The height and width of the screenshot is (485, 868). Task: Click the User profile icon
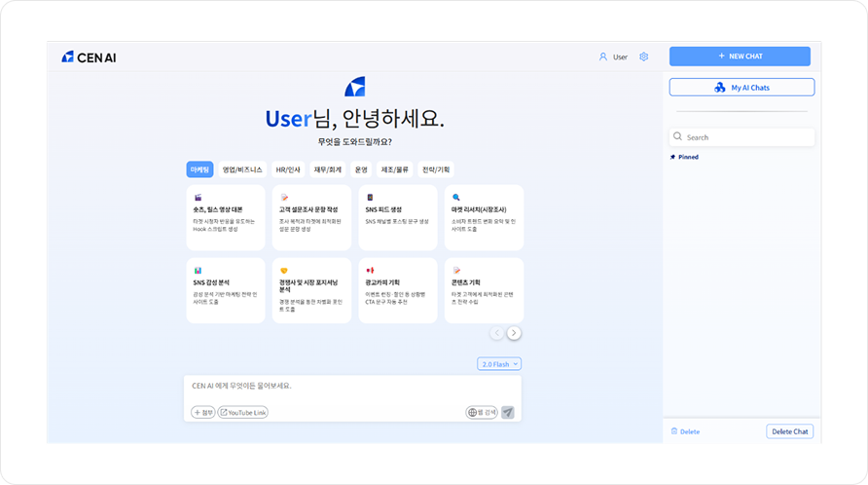603,57
